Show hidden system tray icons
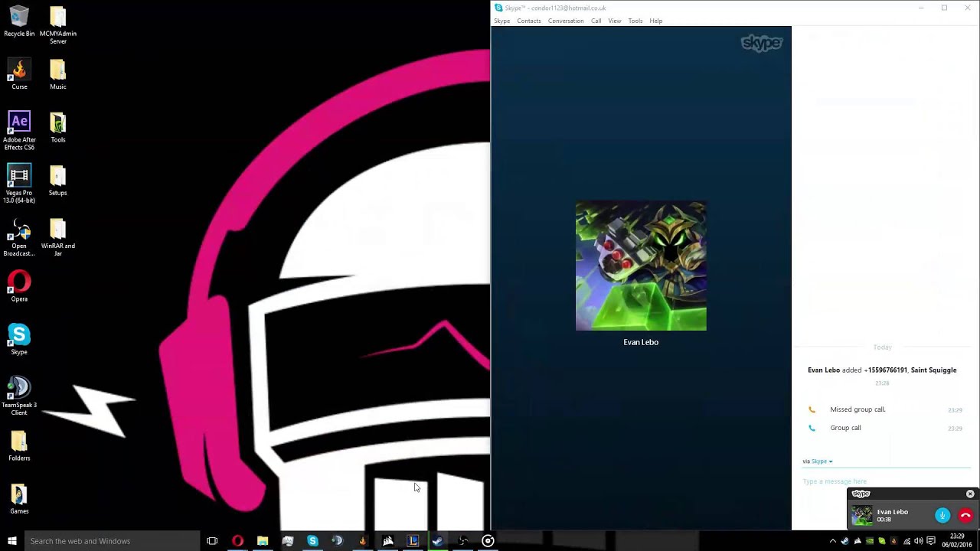 pos(833,541)
